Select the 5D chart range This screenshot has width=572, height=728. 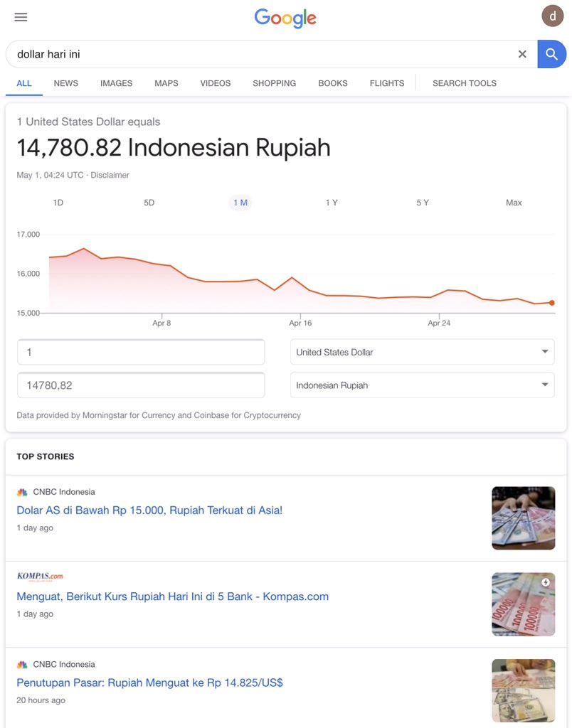click(149, 203)
